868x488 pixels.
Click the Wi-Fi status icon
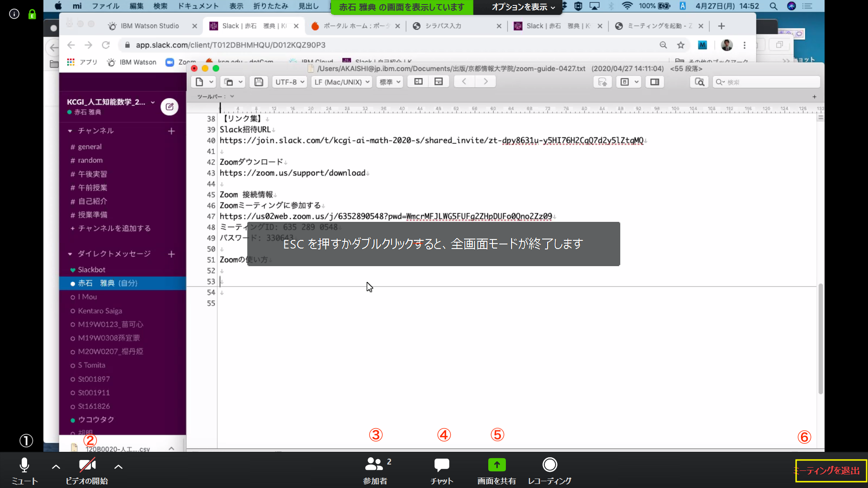tap(627, 6)
